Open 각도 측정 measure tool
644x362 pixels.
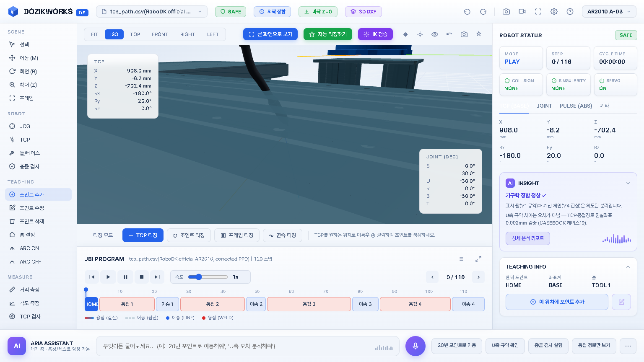38,303
